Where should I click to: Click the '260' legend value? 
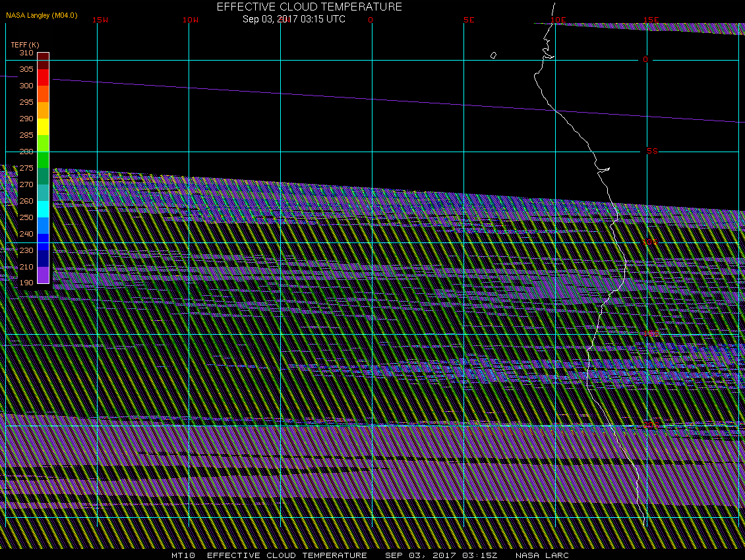point(26,201)
